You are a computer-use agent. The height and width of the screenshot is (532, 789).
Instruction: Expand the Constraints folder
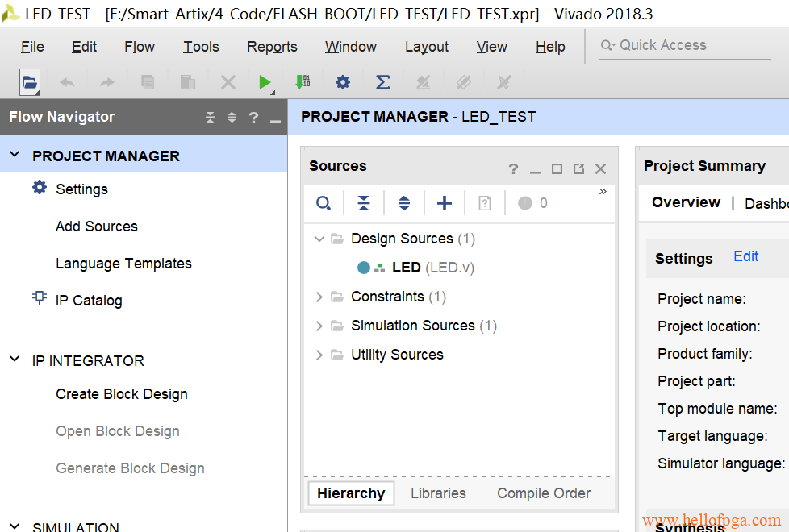coord(319,297)
